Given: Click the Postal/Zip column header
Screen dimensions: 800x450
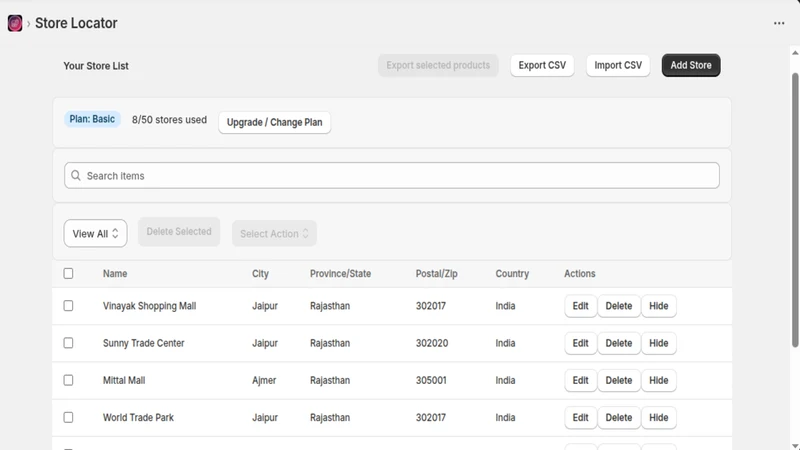Looking at the screenshot, I should tap(436, 273).
